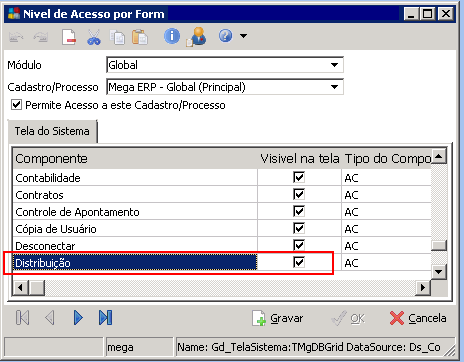
Task: Go to last record navigation icon
Action: [x=105, y=317]
